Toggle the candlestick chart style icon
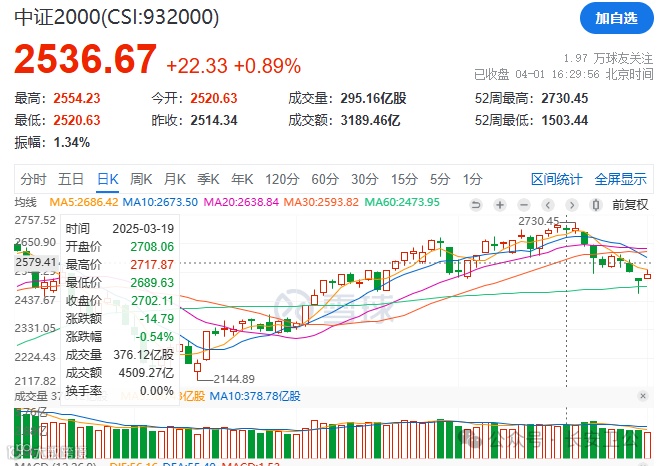 (596, 205)
